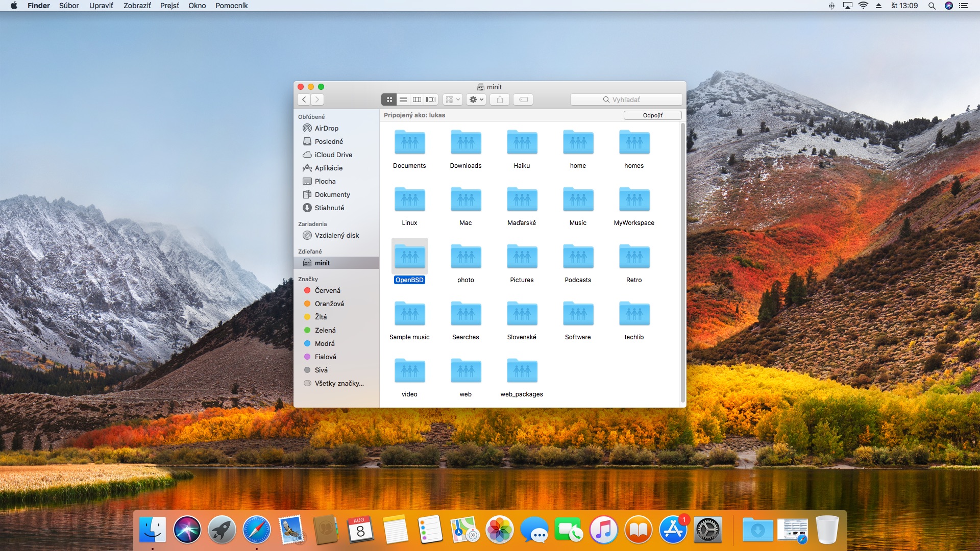Viewport: 980px width, 551px height.
Task: Launch Safari from the Dock
Action: [256, 530]
